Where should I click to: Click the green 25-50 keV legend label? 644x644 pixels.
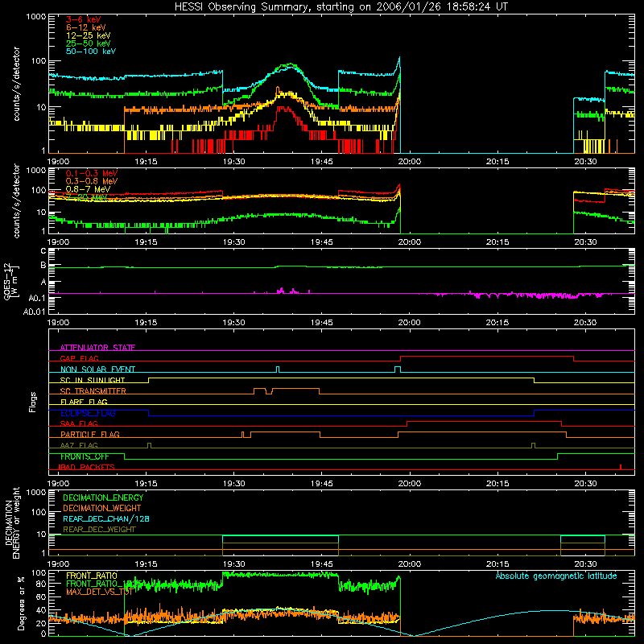89,43
